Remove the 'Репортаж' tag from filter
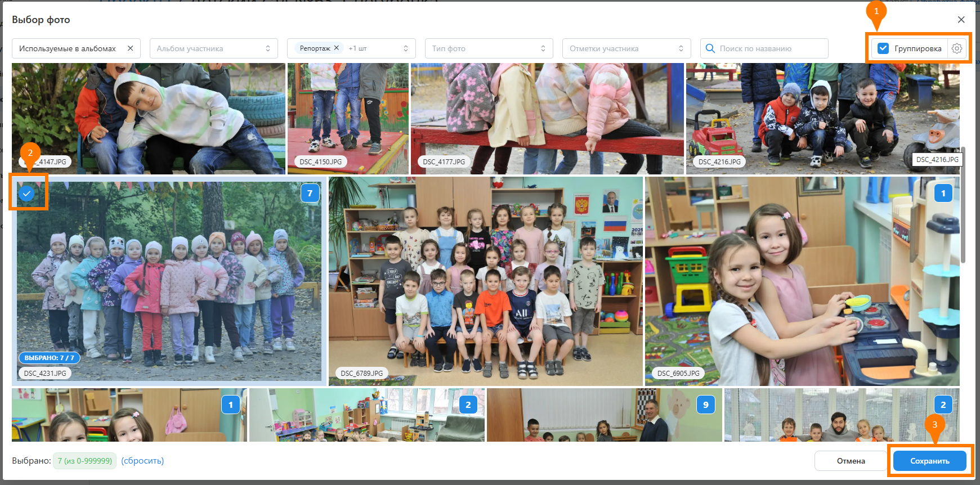Viewport: 980px width, 485px height. tap(337, 48)
